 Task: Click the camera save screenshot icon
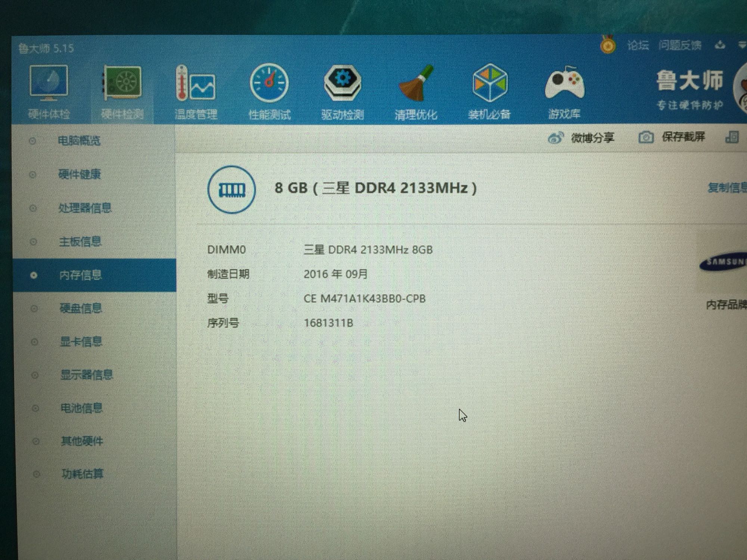coord(646,137)
